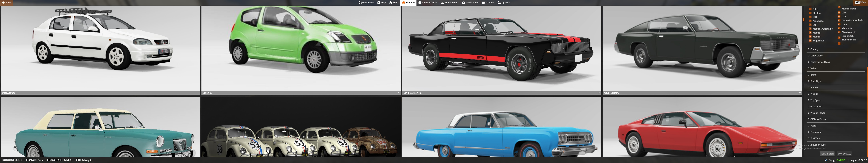Click the Map fold icon

click(379, 3)
